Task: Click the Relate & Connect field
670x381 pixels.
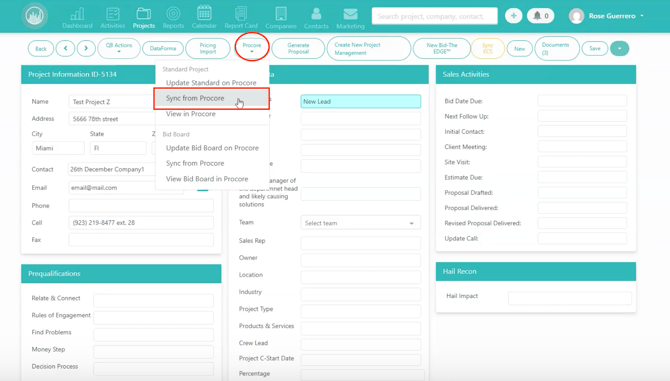Action: [153, 300]
